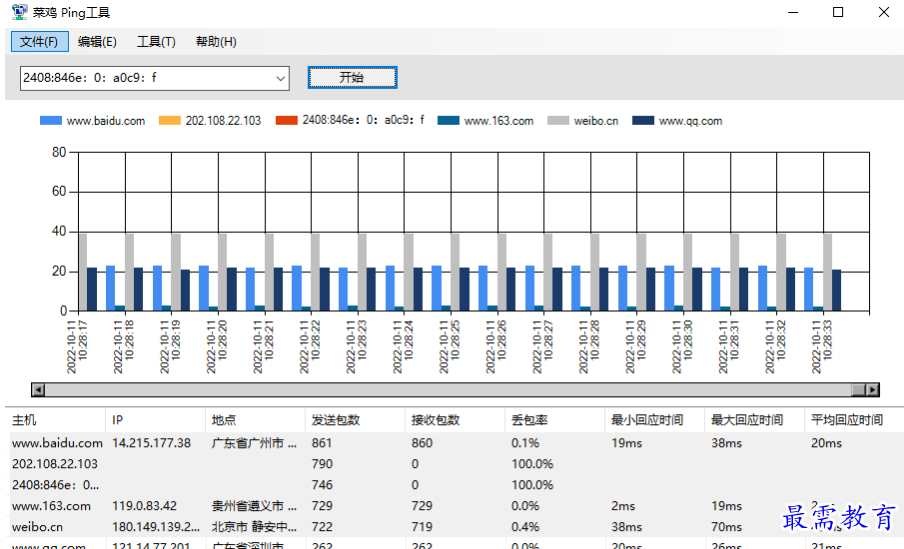Click sent packets value 746
The width and height of the screenshot is (904, 549).
click(x=322, y=485)
